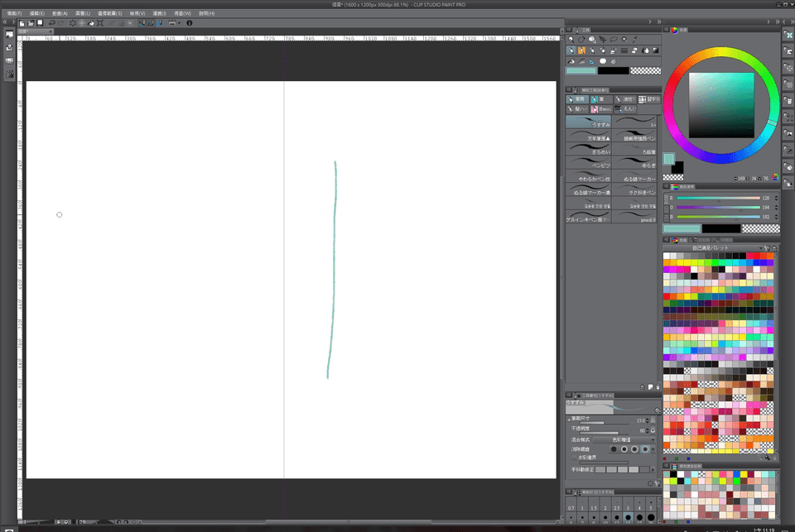Open the 檔案(F) menu
The image size is (795, 532).
tap(14, 13)
